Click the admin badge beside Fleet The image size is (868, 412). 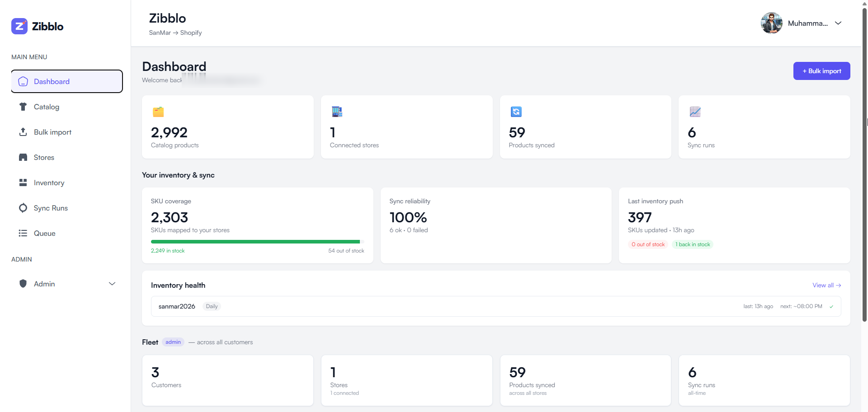[x=173, y=342]
